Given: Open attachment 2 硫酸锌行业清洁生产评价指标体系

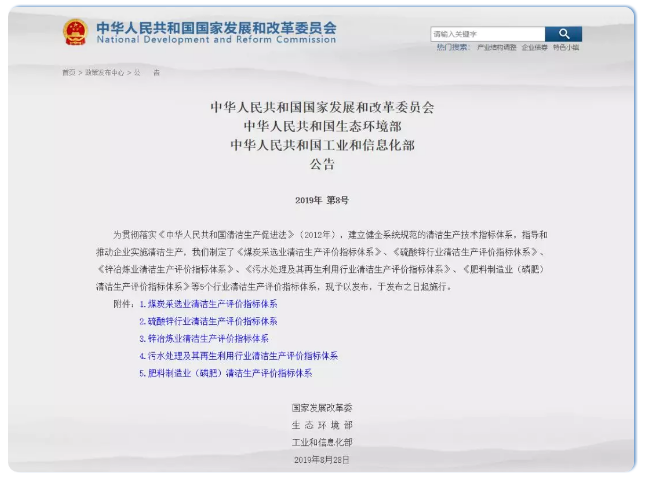Looking at the screenshot, I should coord(208,321).
